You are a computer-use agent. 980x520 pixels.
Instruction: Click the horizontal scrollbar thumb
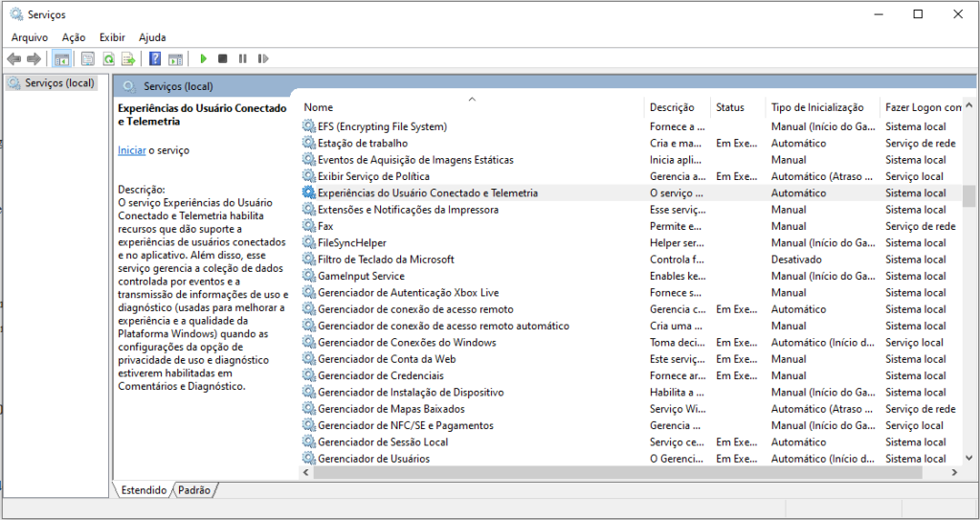pos(617,472)
